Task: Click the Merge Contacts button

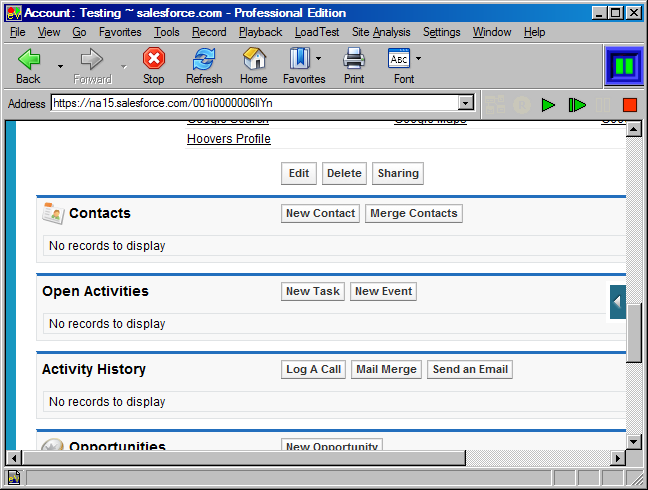Action: tap(414, 213)
